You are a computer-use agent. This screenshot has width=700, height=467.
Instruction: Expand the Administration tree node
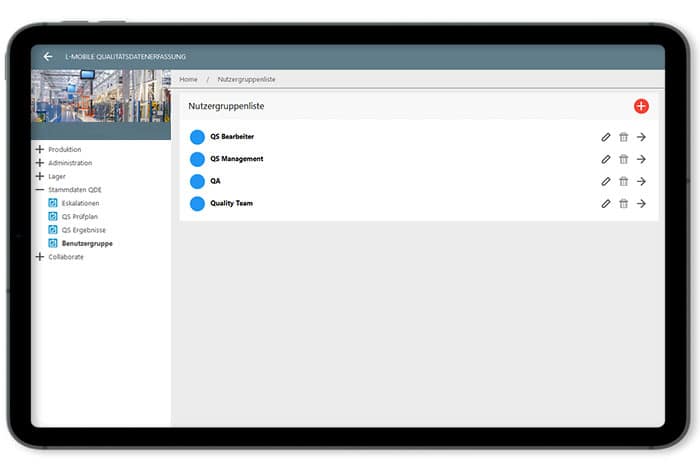40,163
